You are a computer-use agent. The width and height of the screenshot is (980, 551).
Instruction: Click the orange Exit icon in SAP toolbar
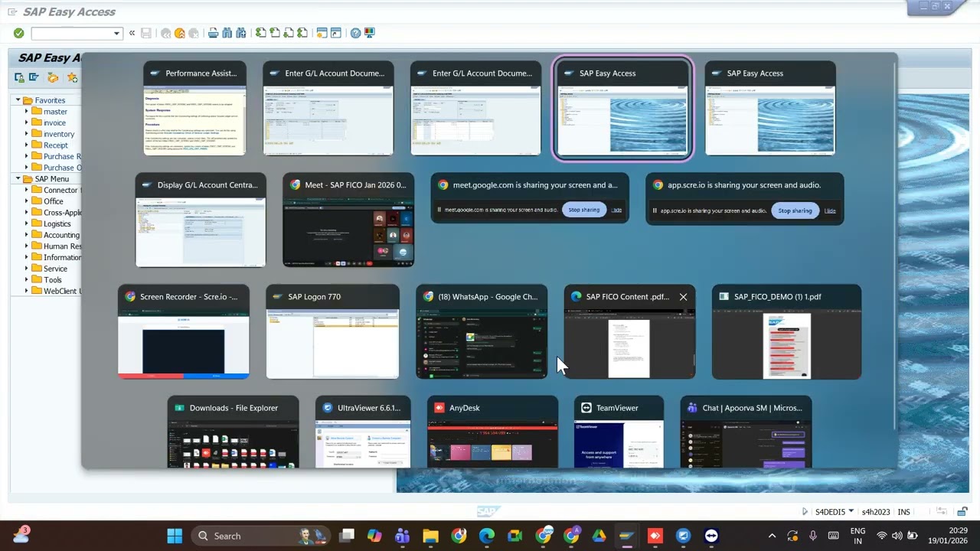[x=179, y=33]
